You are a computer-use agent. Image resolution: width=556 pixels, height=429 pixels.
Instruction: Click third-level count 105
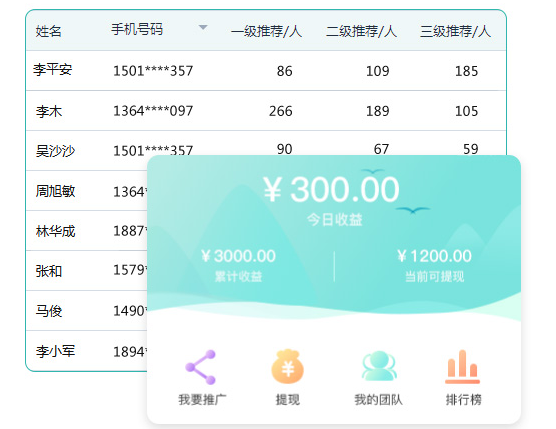point(466,111)
